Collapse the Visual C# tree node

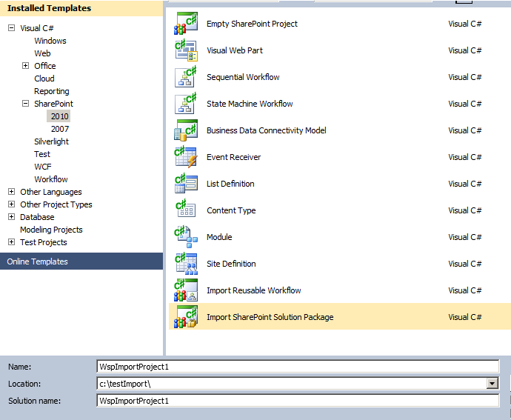coord(11,28)
